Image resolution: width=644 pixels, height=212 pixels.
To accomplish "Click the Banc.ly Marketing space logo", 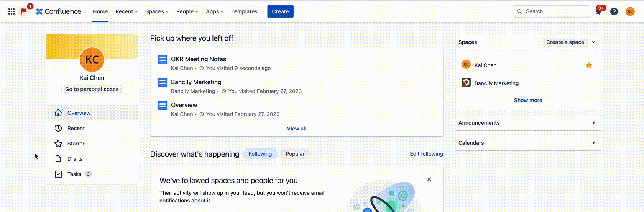I will pyautogui.click(x=466, y=82).
